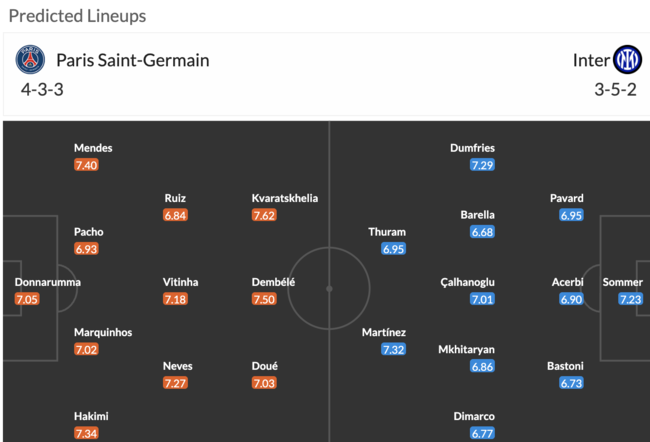This screenshot has width=650, height=442.
Task: Open Çalhanoglu's player name
Action: [467, 282]
